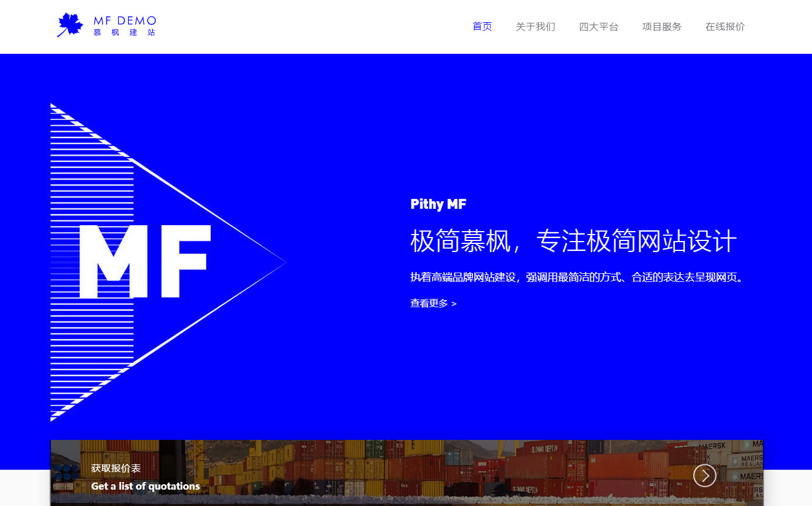The width and height of the screenshot is (812, 506).
Task: Open the Get a list of quotations link
Action: click(145, 486)
